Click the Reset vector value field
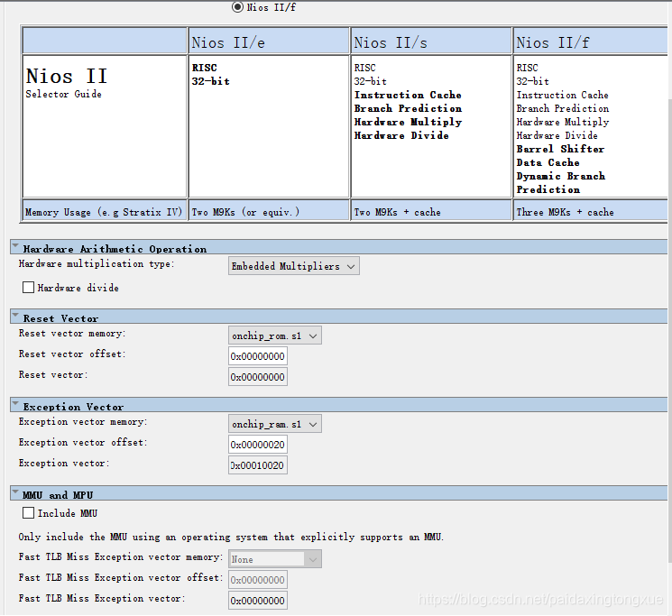The image size is (672, 616). pos(258,377)
